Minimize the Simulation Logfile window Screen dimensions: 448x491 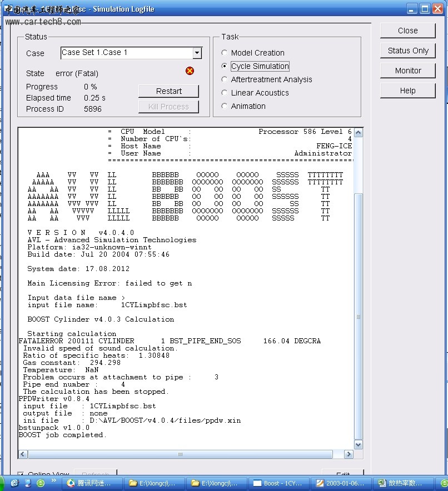coord(412,9)
